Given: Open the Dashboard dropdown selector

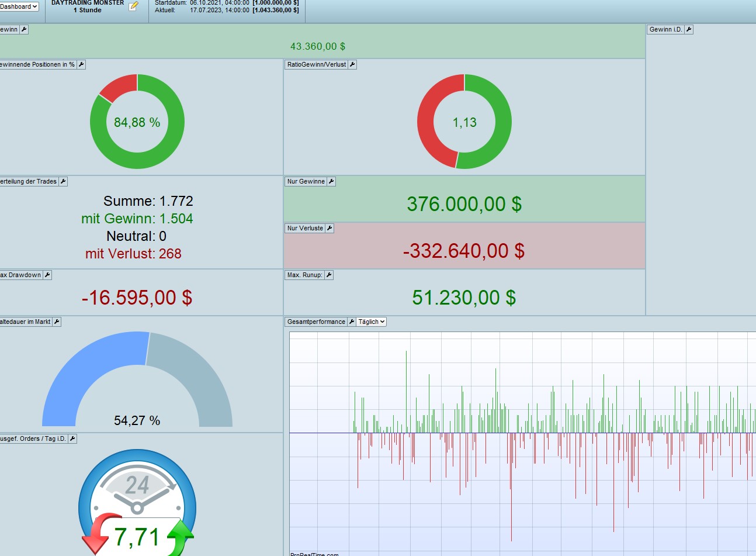Looking at the screenshot, I should (x=19, y=6).
